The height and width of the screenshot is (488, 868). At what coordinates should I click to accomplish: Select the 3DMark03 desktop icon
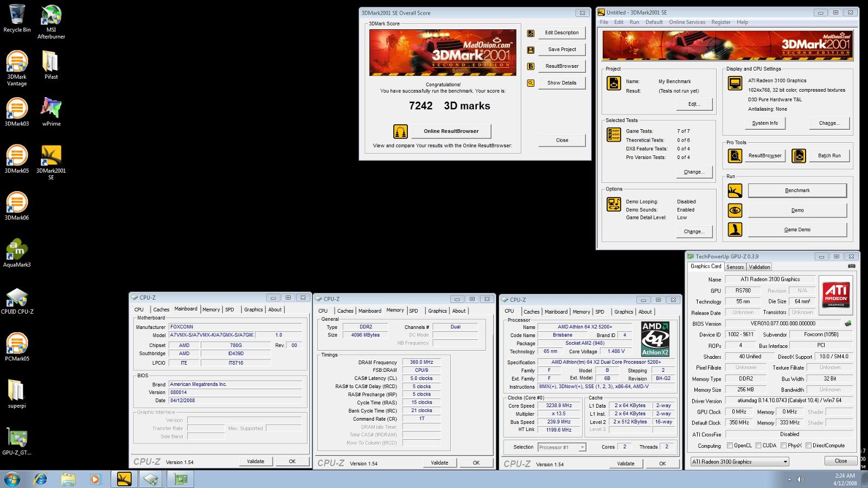17,112
